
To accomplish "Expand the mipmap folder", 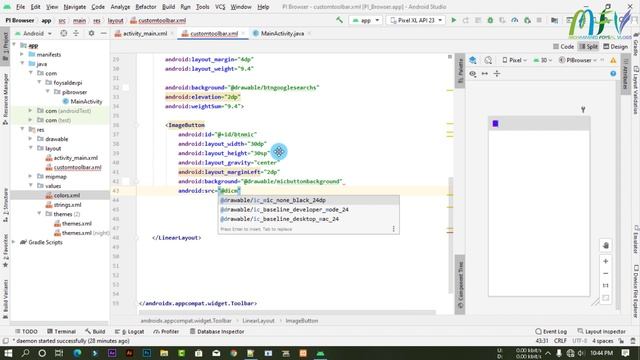I will (x=31, y=176).
